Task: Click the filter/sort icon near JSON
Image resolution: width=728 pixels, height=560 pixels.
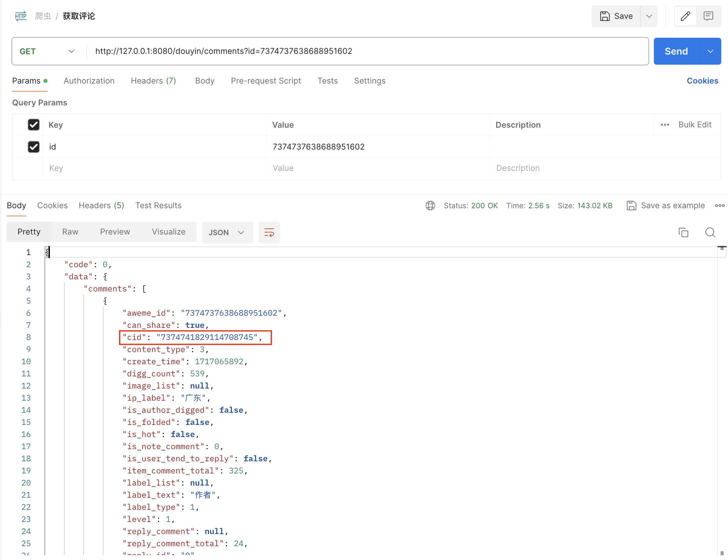Action: click(x=269, y=232)
